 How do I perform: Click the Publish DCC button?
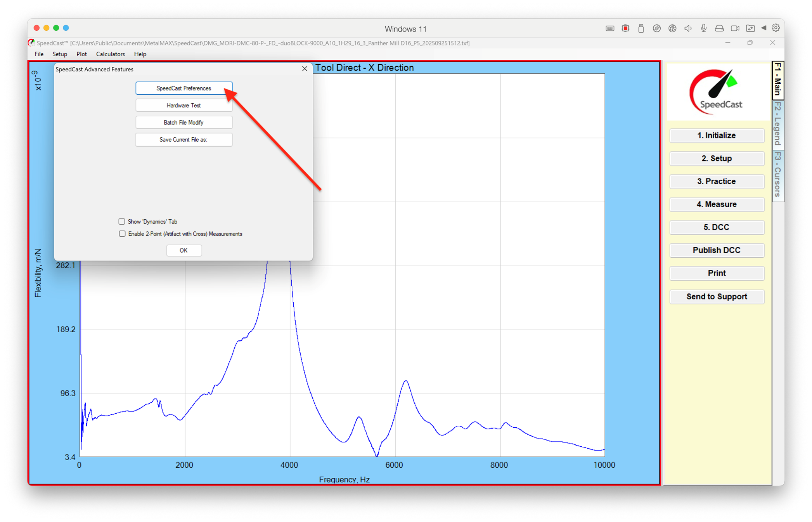click(x=717, y=250)
